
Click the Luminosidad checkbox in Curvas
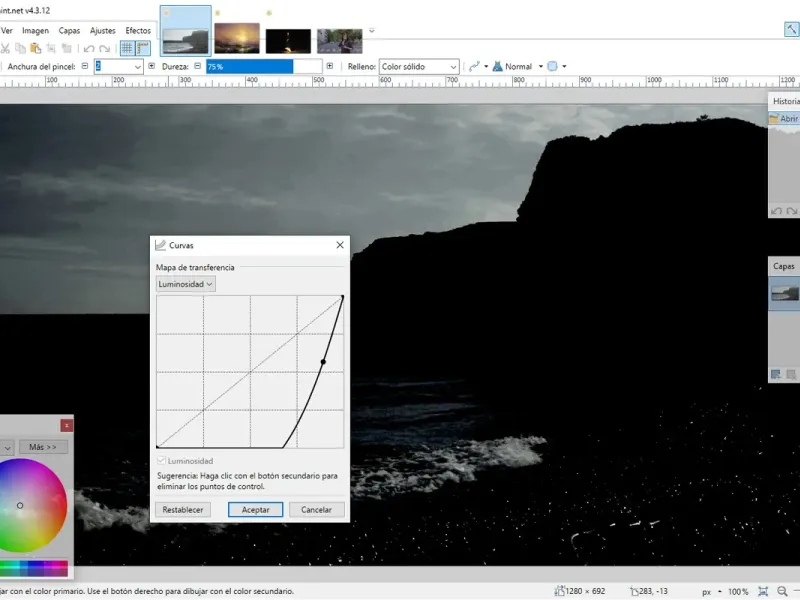(x=161, y=461)
